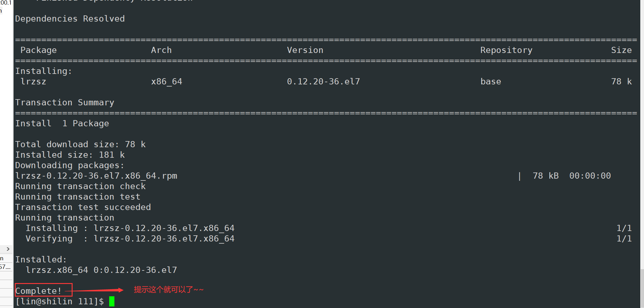Select the sidebar row ending in 57....
The image size is (644, 308).
tap(5, 267)
